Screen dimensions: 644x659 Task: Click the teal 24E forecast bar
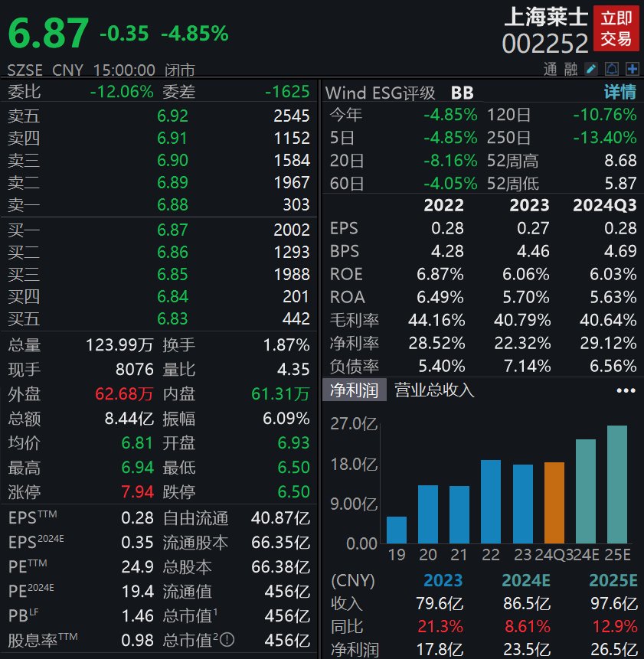point(586,491)
